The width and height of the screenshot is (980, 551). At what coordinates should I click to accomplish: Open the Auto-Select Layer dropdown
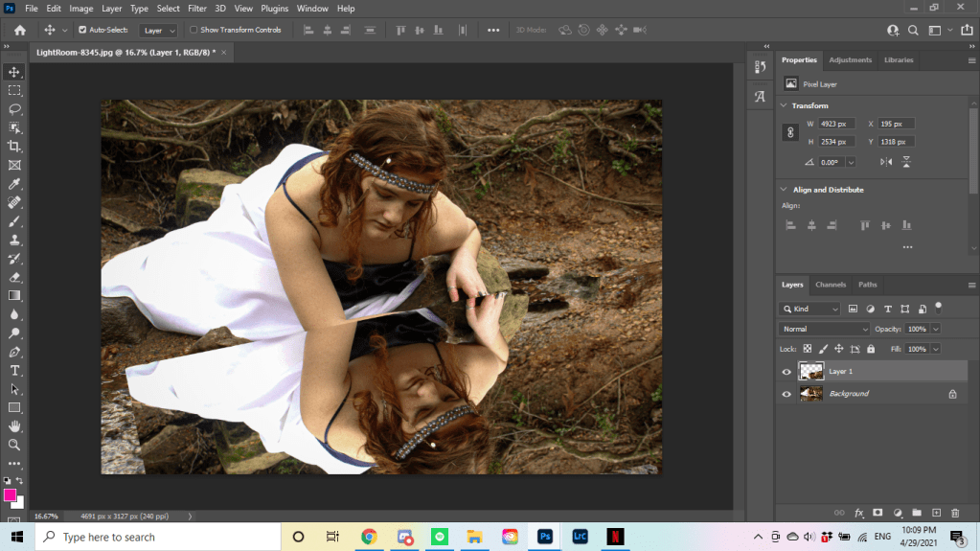click(158, 31)
